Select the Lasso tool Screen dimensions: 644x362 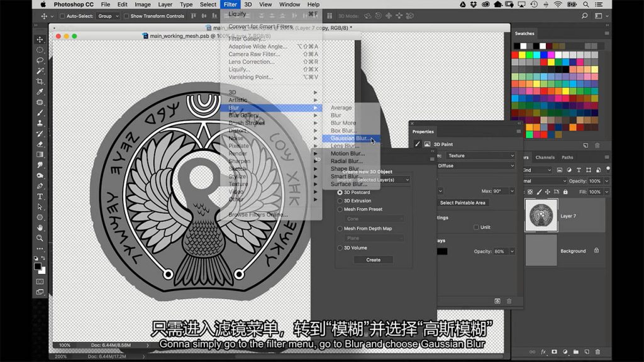coord(40,60)
